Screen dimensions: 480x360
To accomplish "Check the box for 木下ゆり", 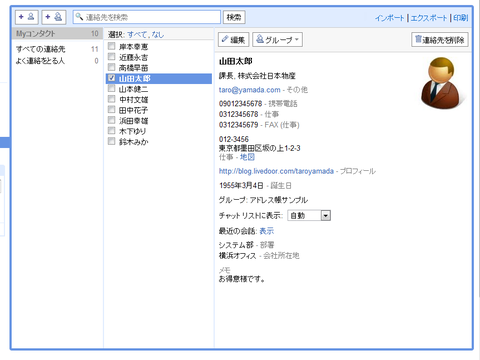I will pyautogui.click(x=111, y=131).
